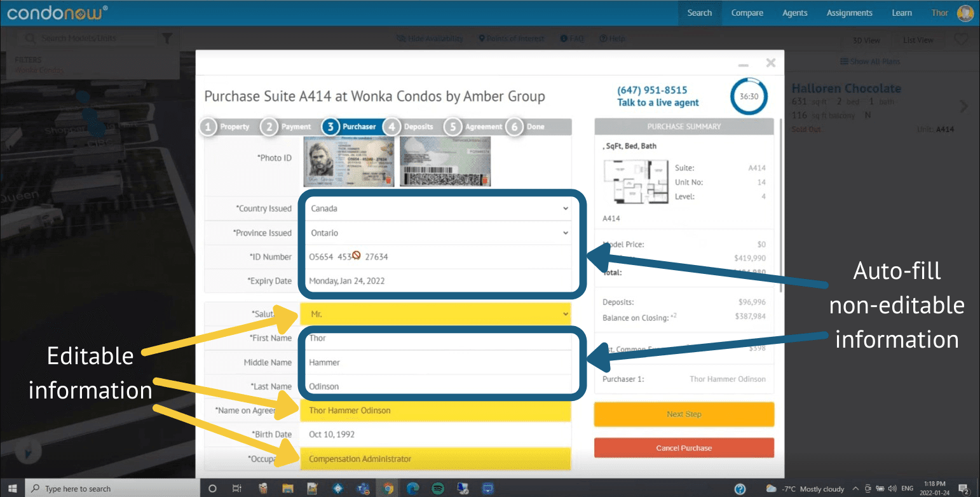Open Microsoft Teams from the taskbar
The image size is (980, 497).
coord(364,489)
